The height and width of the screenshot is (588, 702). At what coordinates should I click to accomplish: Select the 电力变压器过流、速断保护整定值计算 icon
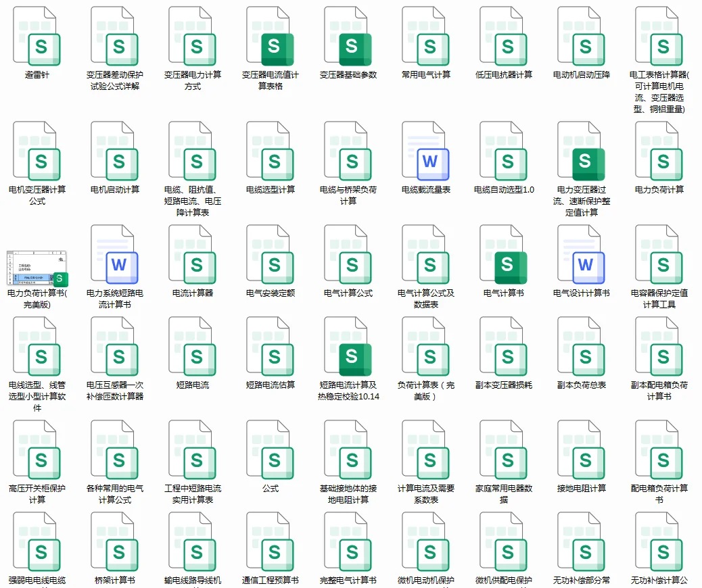pyautogui.click(x=582, y=151)
